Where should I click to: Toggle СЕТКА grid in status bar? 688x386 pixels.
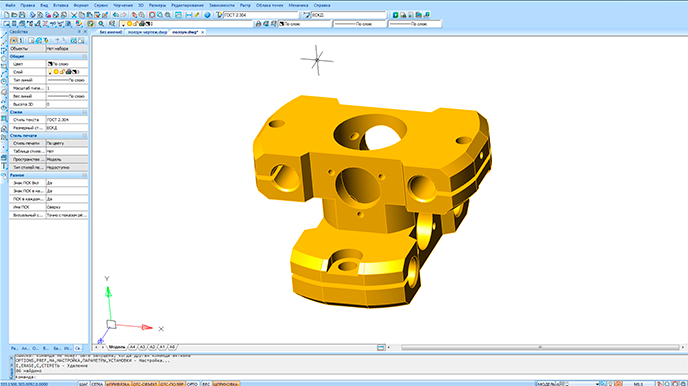tap(97, 384)
